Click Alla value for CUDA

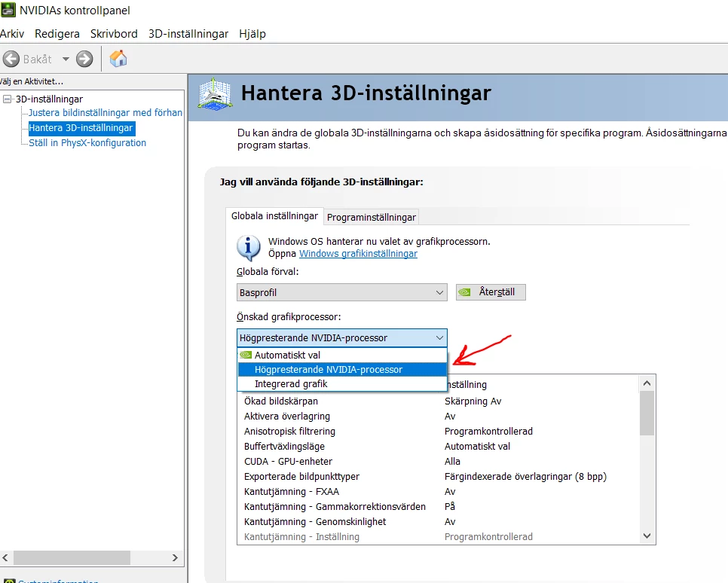pyautogui.click(x=452, y=462)
